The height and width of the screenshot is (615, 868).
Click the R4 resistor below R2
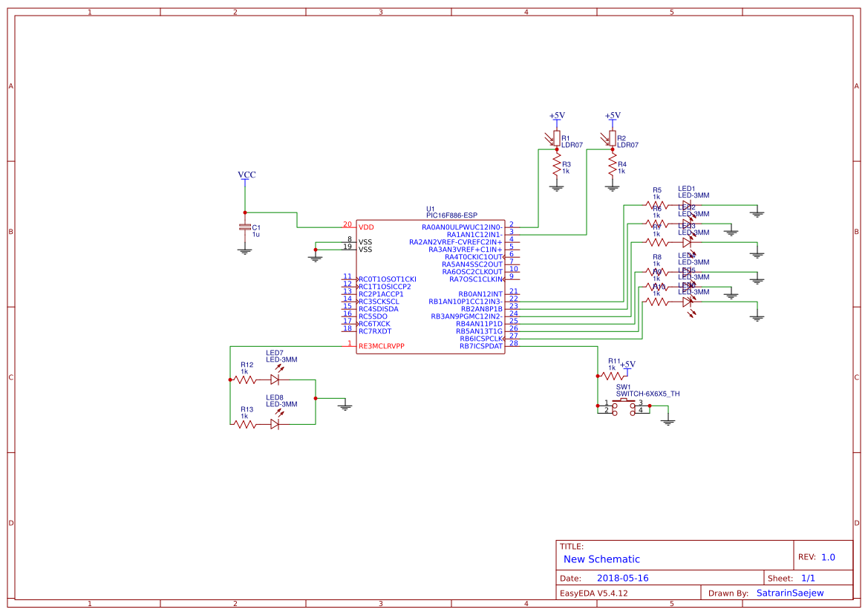click(612, 166)
